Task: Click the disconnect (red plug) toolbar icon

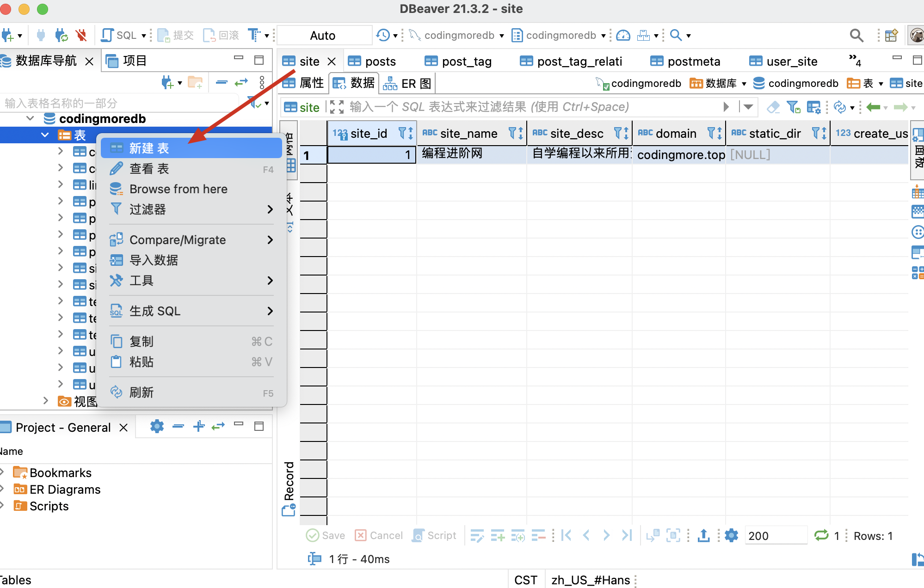Action: tap(81, 35)
